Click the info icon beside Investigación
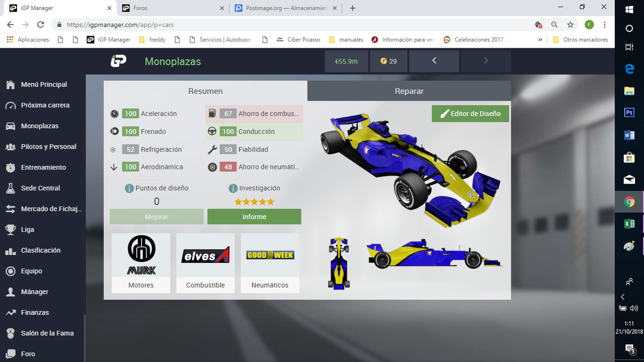The width and height of the screenshot is (644, 362). pyautogui.click(x=233, y=188)
